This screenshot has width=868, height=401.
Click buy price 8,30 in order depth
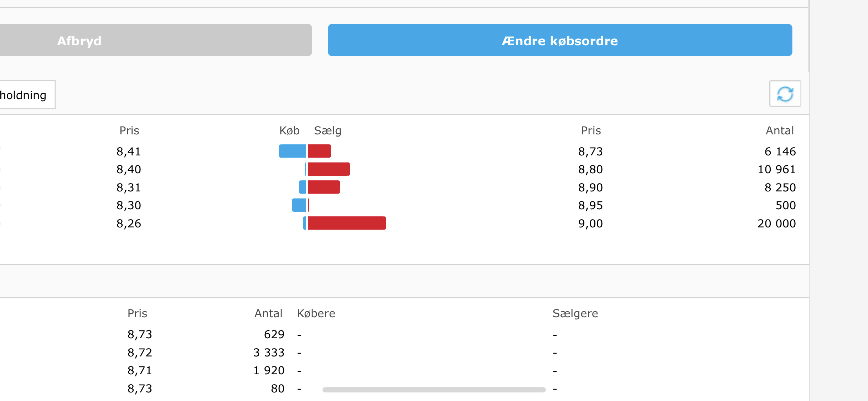[129, 205]
